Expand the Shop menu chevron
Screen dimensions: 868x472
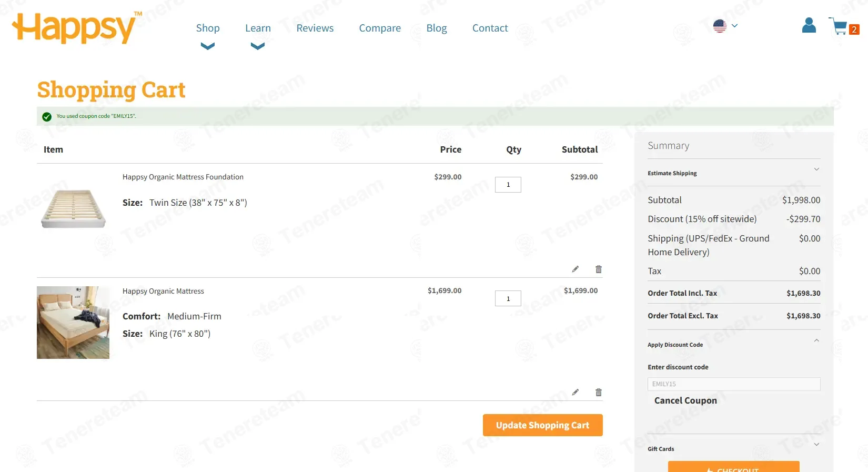pyautogui.click(x=208, y=46)
